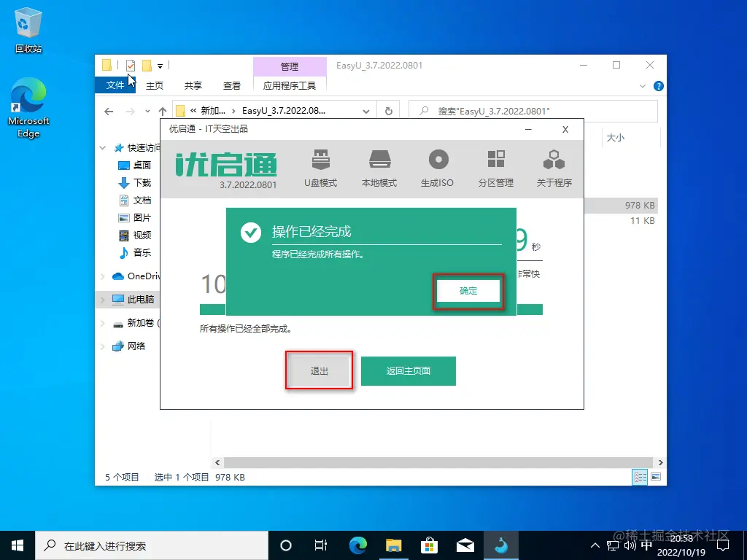This screenshot has height=560, width=747.
Task: Confirm the dialog with 确定 button
Action: (x=468, y=291)
